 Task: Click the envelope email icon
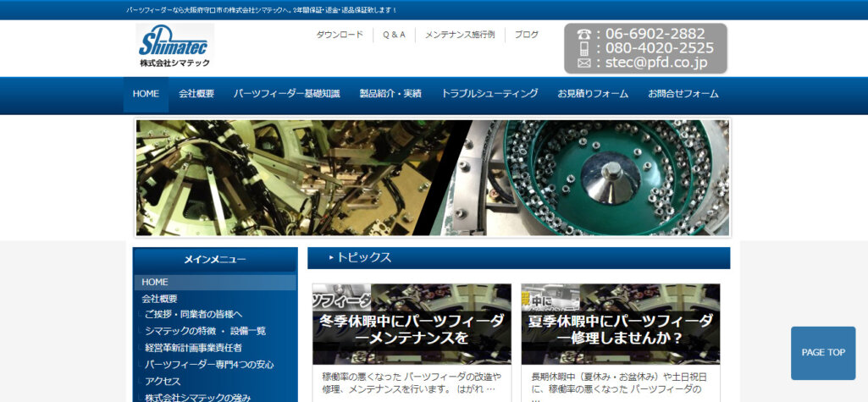click(583, 63)
